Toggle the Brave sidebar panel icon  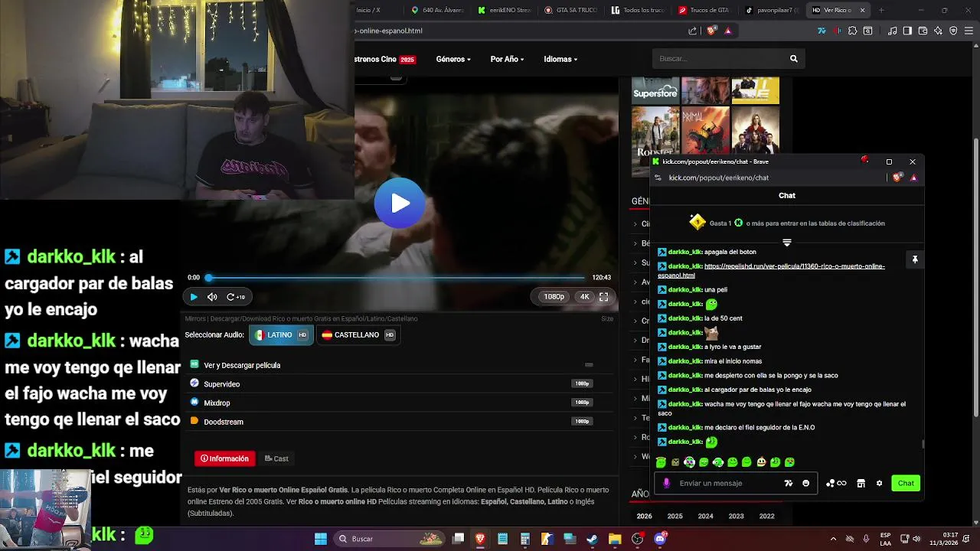coord(907,31)
